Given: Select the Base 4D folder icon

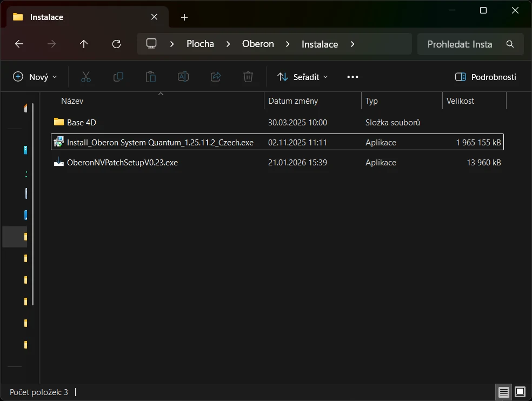Looking at the screenshot, I should point(59,122).
